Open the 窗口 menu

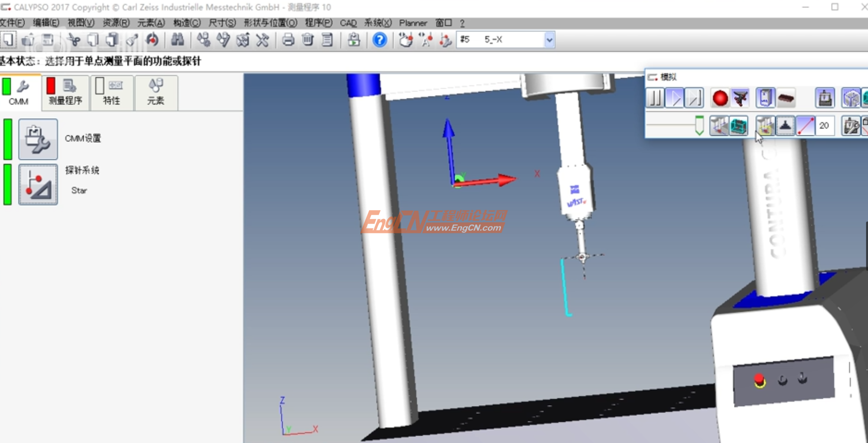pyautogui.click(x=443, y=23)
